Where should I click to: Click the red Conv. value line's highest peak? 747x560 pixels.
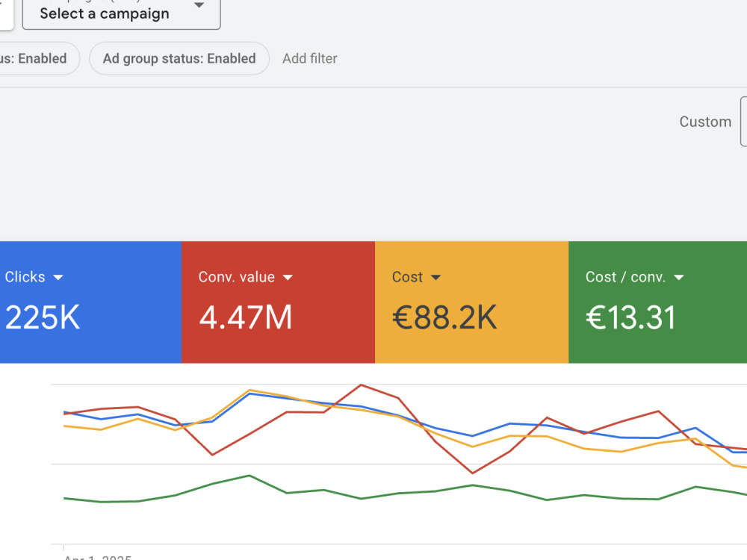click(x=361, y=385)
